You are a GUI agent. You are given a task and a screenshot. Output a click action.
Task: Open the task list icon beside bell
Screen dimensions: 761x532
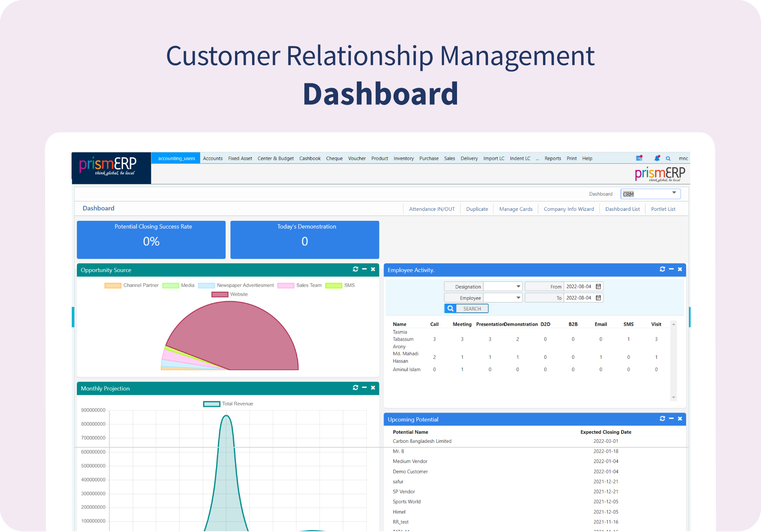639,158
